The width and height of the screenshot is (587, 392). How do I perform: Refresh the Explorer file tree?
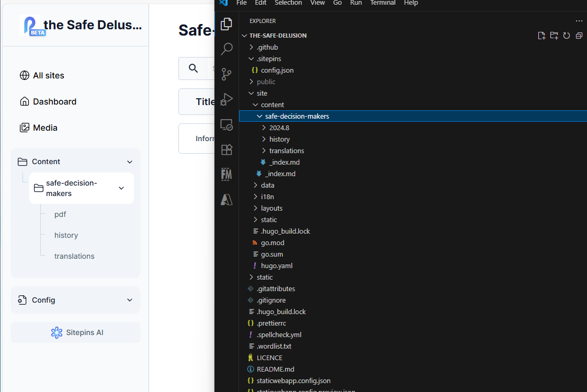coord(567,36)
